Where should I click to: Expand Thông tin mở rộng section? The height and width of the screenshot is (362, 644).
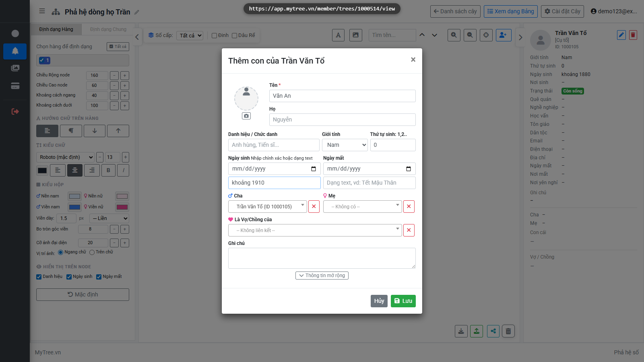click(322, 276)
